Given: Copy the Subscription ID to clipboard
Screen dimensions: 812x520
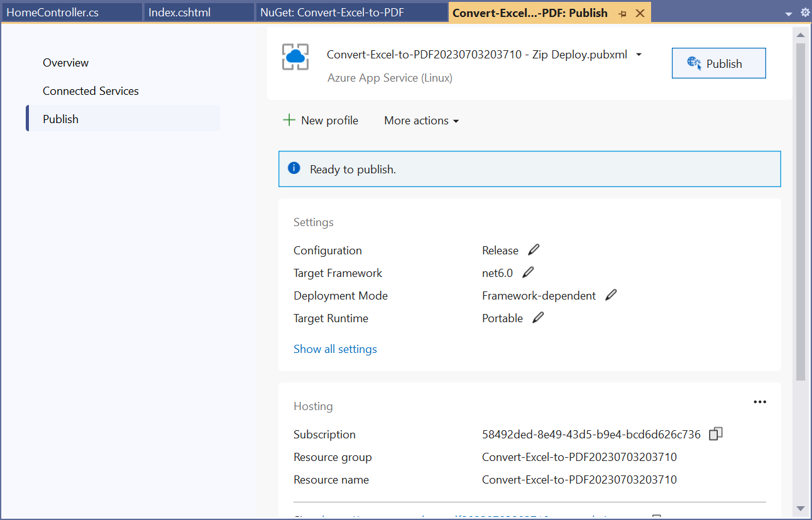Looking at the screenshot, I should 716,434.
